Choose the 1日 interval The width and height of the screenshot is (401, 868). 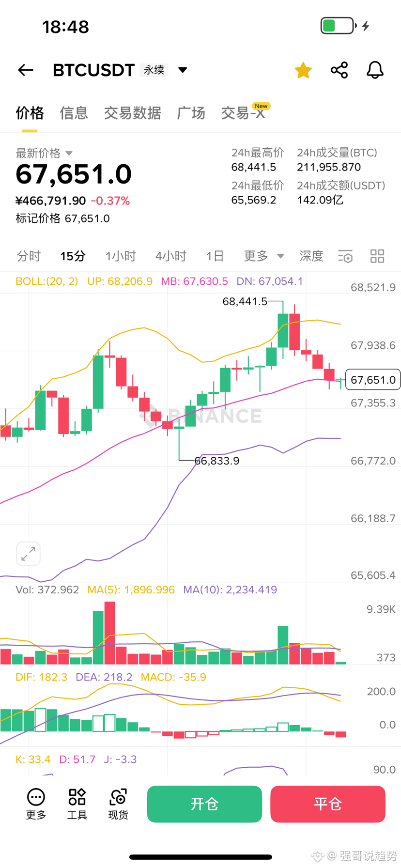click(x=215, y=256)
